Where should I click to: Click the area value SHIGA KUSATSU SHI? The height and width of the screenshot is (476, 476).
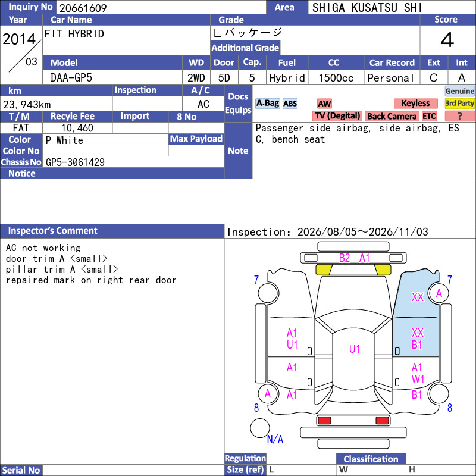click(367, 8)
